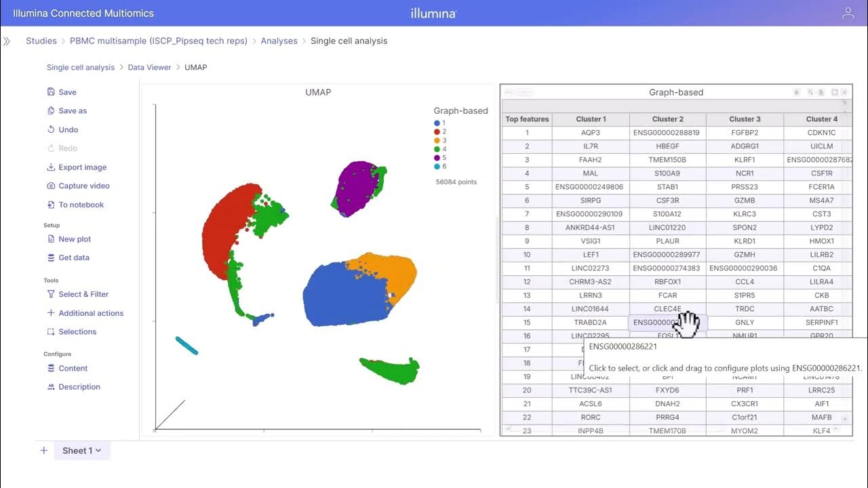Click the Save icon in sidebar
Image resolution: width=868 pixels, height=488 pixels.
[x=51, y=92]
